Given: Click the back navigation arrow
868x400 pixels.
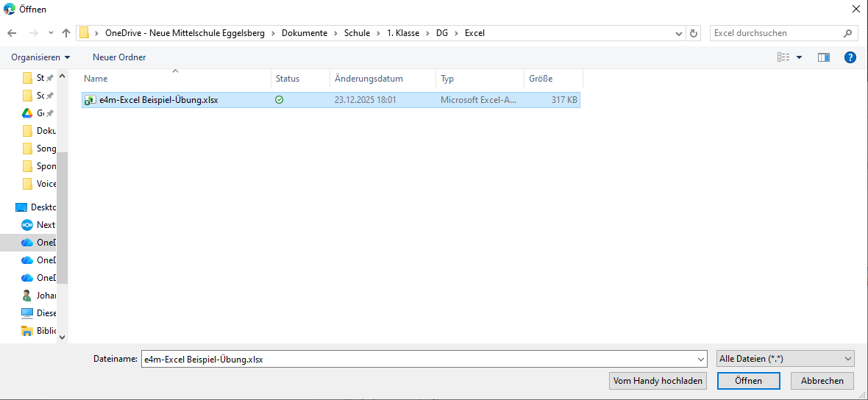Looking at the screenshot, I should coord(12,33).
